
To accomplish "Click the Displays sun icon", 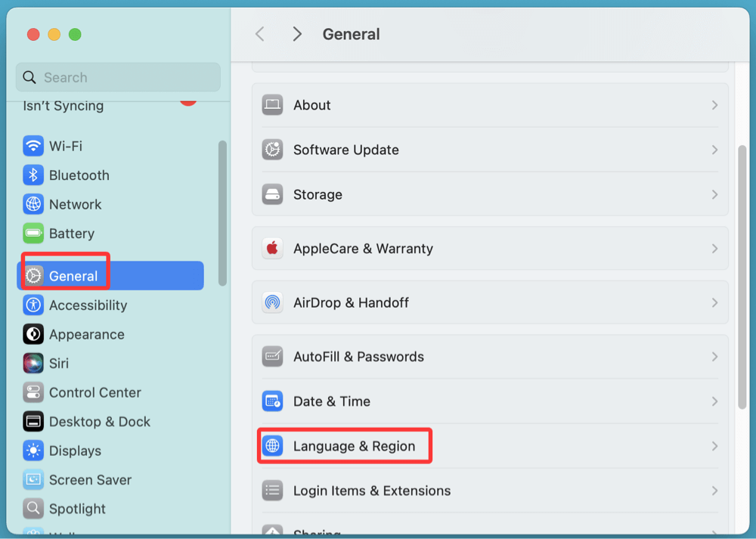I will (x=33, y=451).
